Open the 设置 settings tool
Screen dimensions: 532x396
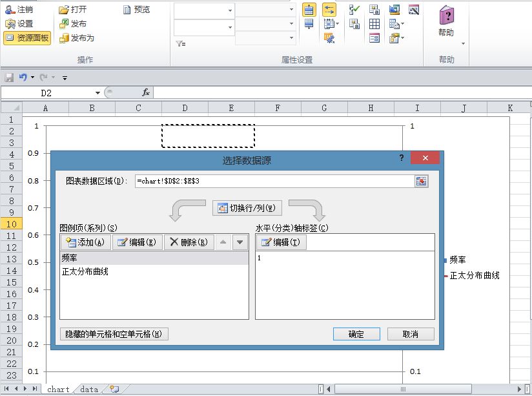click(x=19, y=24)
